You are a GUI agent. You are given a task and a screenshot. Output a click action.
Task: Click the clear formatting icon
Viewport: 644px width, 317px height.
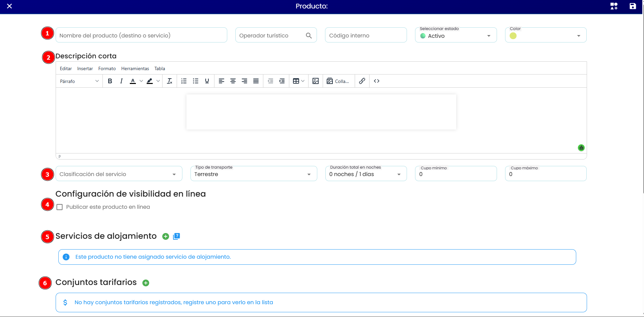[x=170, y=81]
